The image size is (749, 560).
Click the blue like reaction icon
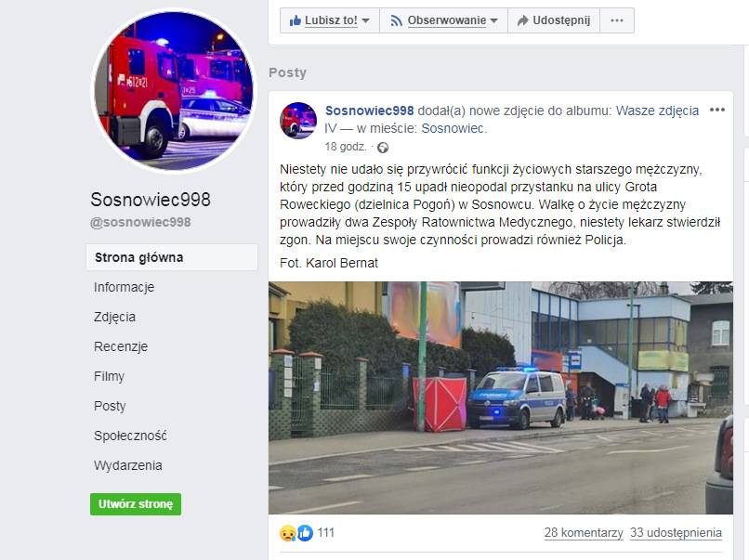click(x=305, y=533)
